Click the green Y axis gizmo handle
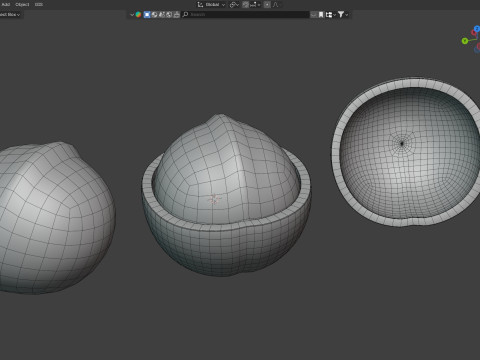 coord(465,41)
